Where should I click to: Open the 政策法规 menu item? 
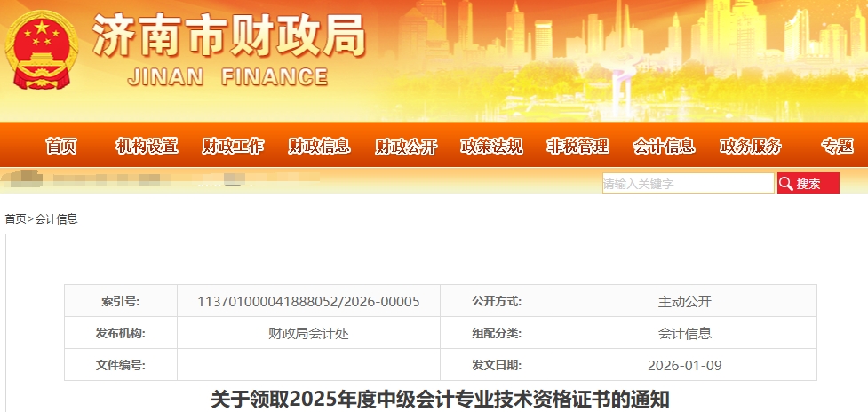click(x=491, y=146)
